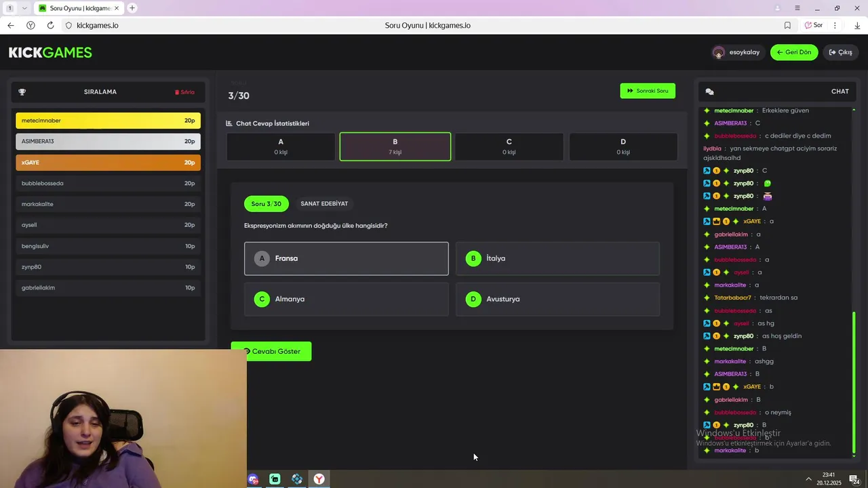Screen dimensions: 868x488
Task: Skip to next question with Sonraki Soru
Action: click(648, 91)
